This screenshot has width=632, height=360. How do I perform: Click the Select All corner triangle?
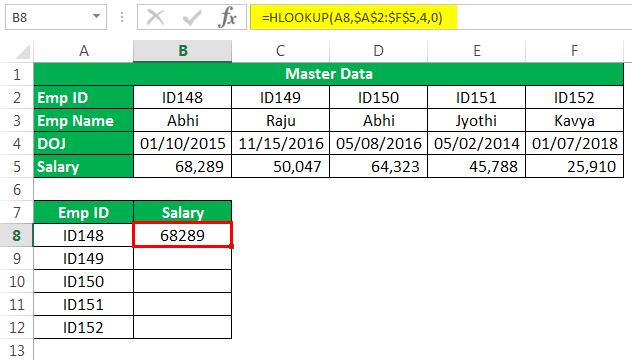tap(22, 52)
